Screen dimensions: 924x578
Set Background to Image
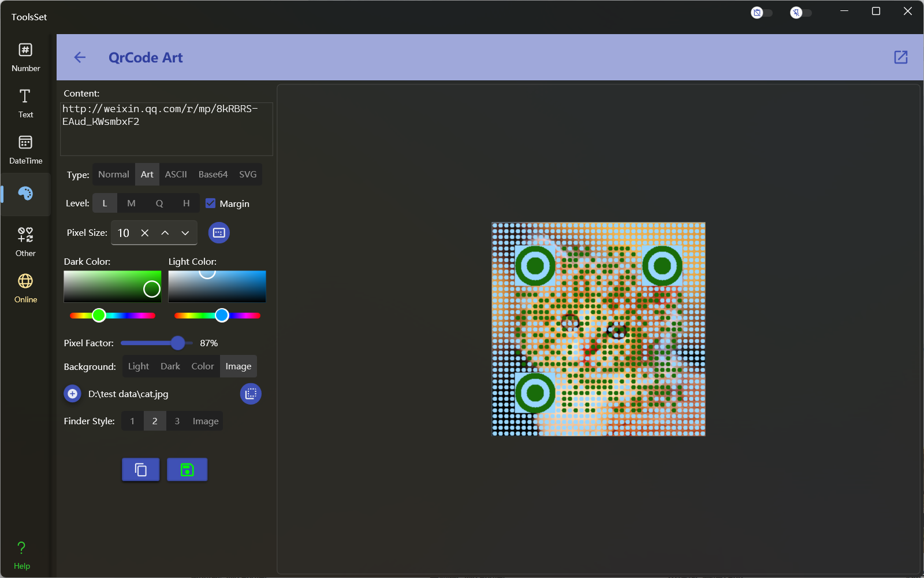(x=239, y=366)
